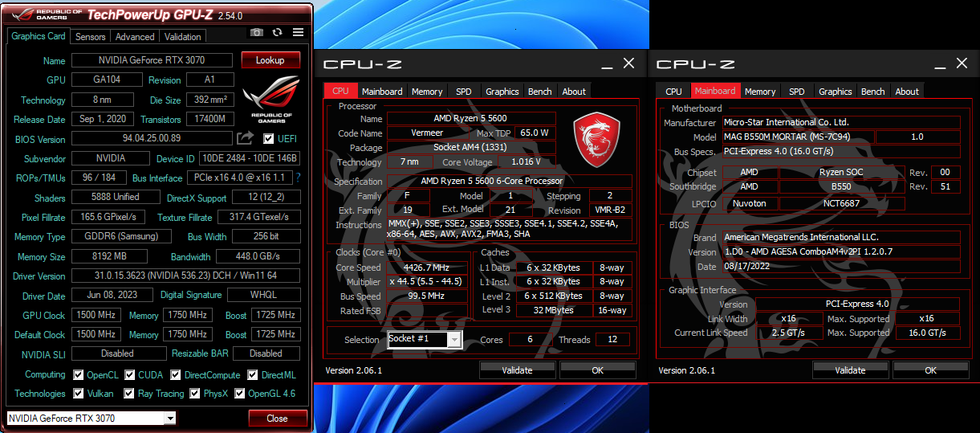Click the Bus Interface question mark icon
Viewport: 980px width, 433px height.
click(299, 178)
